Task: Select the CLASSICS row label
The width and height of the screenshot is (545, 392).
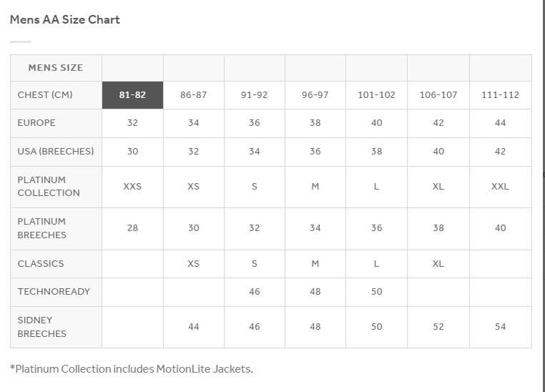Action: pyautogui.click(x=56, y=264)
